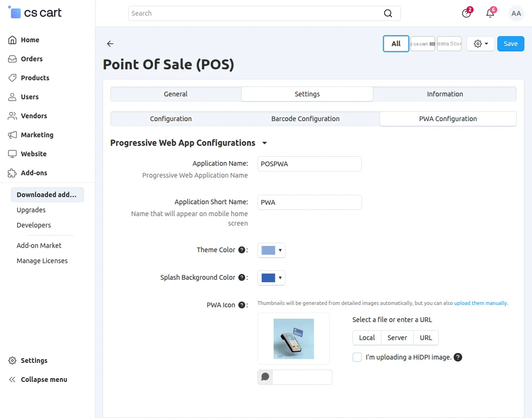Switch to the Configuration sub-tab
The image size is (532, 418).
click(171, 119)
